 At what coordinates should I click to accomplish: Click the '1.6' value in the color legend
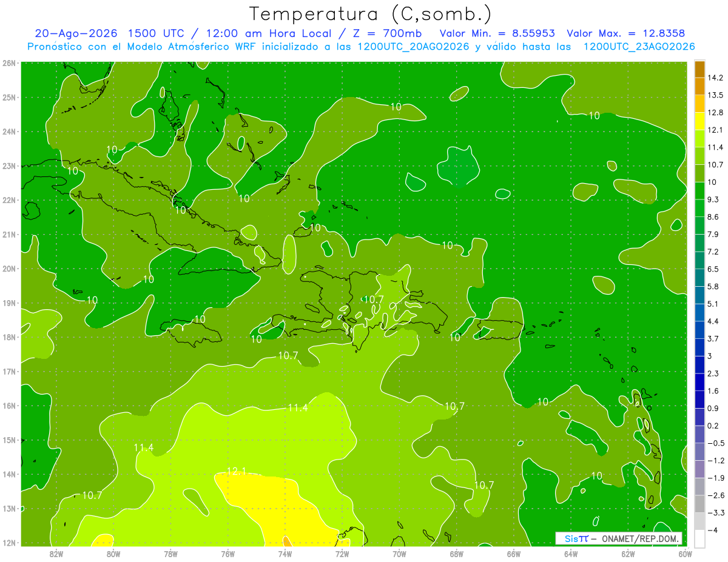[713, 390]
